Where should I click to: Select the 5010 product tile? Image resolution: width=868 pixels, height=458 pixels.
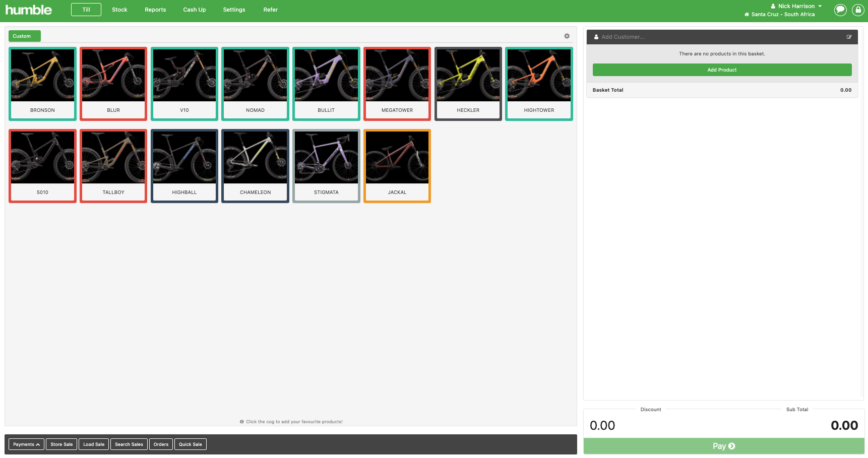click(42, 166)
